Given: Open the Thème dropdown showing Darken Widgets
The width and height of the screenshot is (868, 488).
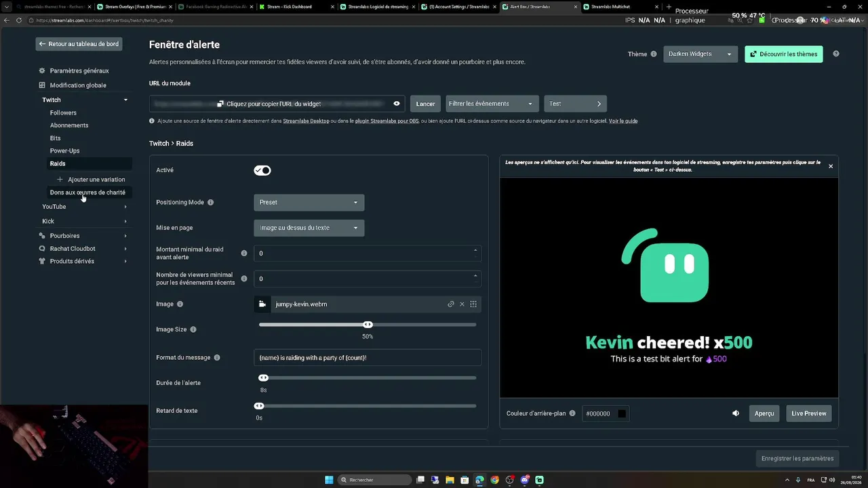Looking at the screenshot, I should [x=701, y=54].
